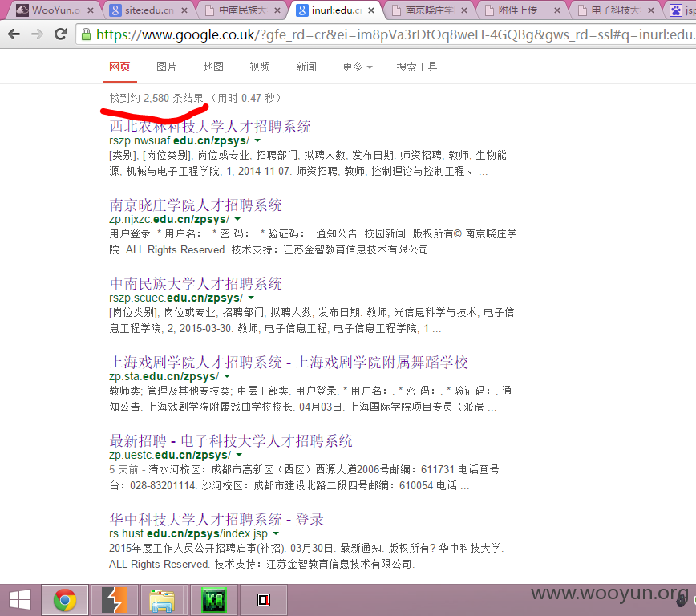Close the 中南民族大 tab
This screenshot has width=696, height=616.
coord(277,10)
